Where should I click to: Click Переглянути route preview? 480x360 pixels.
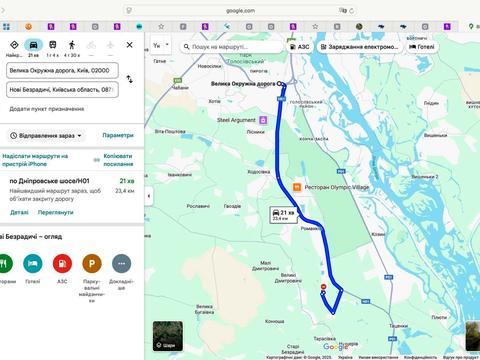(x=55, y=212)
